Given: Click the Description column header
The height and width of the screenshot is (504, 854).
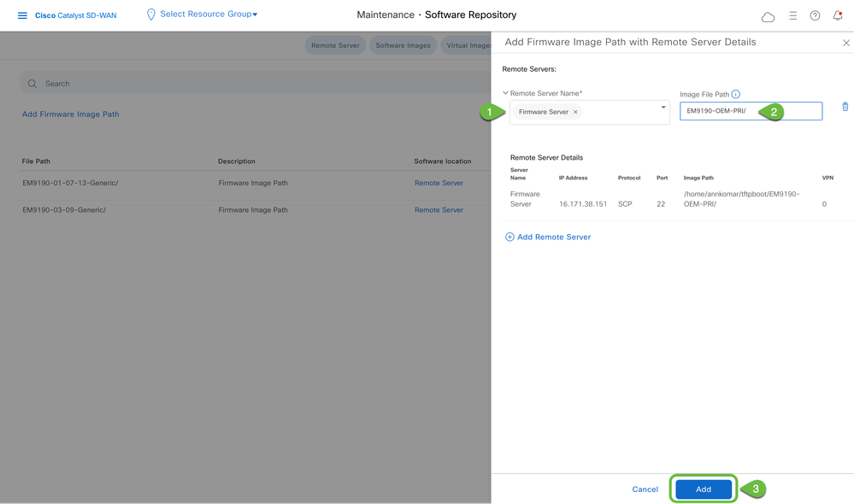Looking at the screenshot, I should click(x=237, y=161).
